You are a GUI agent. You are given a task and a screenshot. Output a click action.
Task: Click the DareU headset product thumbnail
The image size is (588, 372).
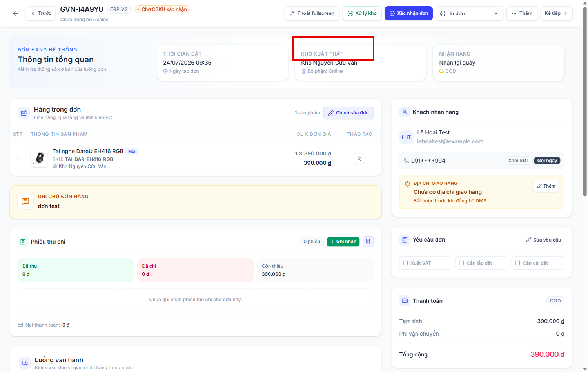click(x=39, y=159)
